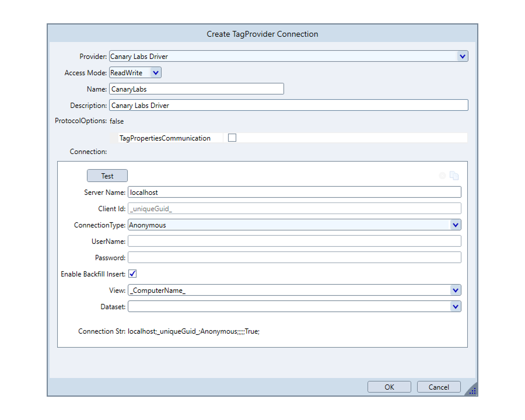Click the Server Name field
The image size is (525, 420).
[x=294, y=192]
